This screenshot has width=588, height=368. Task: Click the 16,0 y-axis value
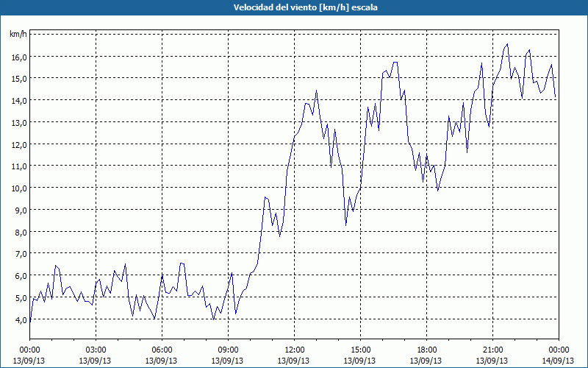point(21,57)
